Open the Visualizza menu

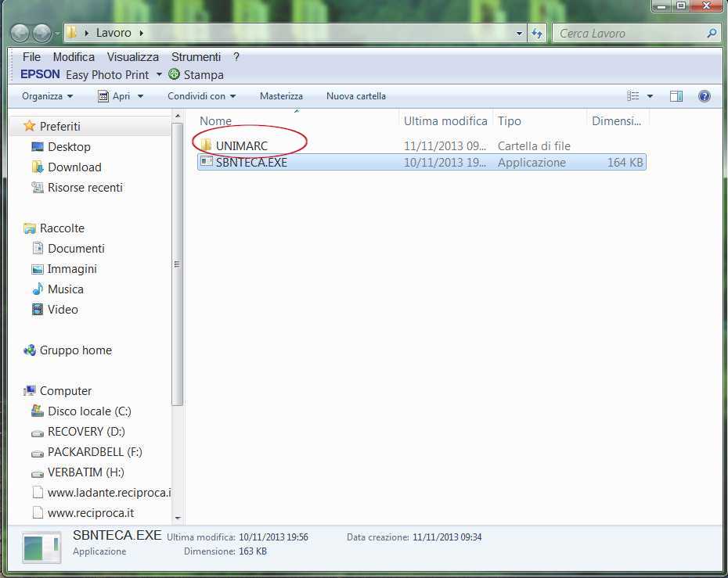133,57
